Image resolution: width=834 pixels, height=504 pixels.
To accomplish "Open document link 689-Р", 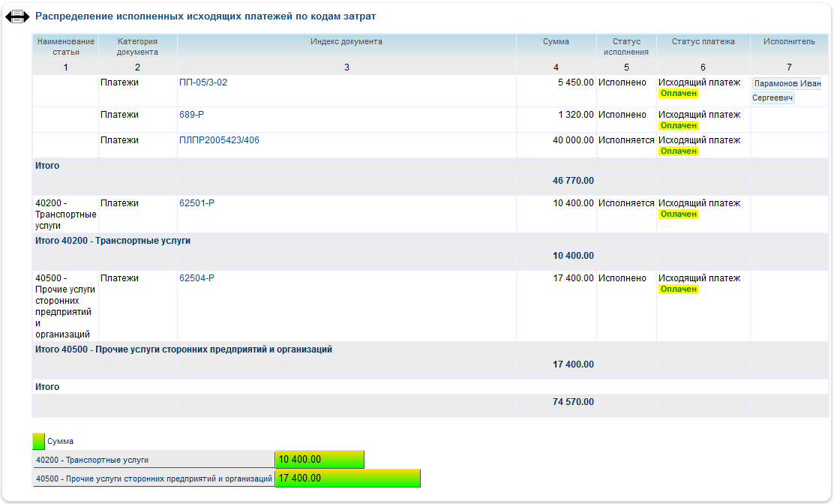I will click(x=191, y=115).
